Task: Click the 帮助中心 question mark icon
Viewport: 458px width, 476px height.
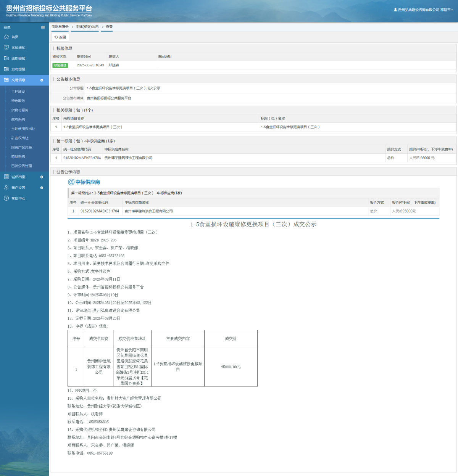Action: coord(6,198)
